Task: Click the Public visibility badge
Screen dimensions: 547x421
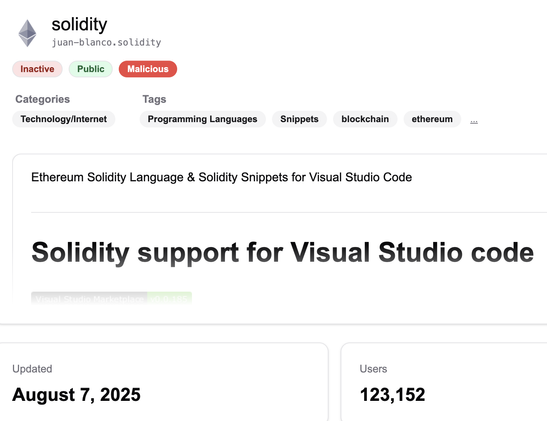Action: tap(91, 69)
